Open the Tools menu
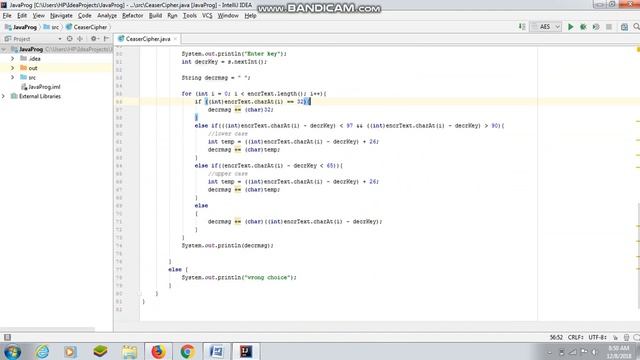The image size is (640, 360). (x=189, y=16)
